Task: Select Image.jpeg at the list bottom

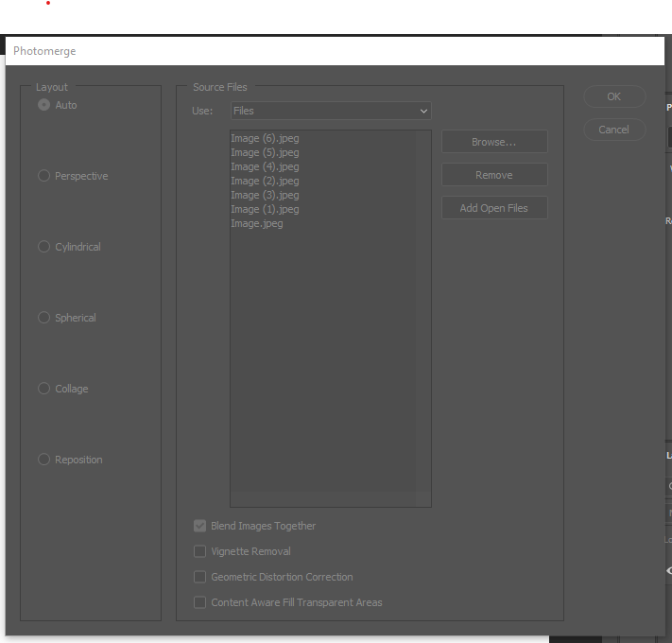Action: coord(257,224)
